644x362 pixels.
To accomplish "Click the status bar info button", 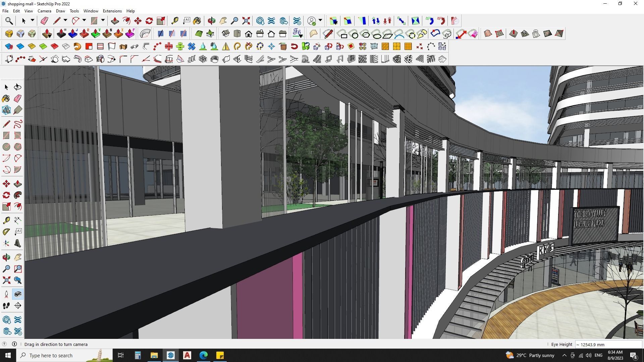I will pyautogui.click(x=14, y=344).
